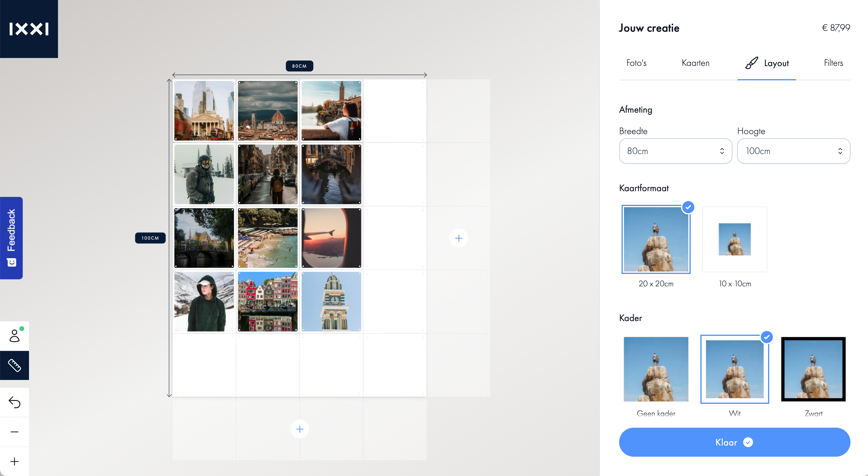Open the Filters tab
868x476 pixels.
pos(833,63)
